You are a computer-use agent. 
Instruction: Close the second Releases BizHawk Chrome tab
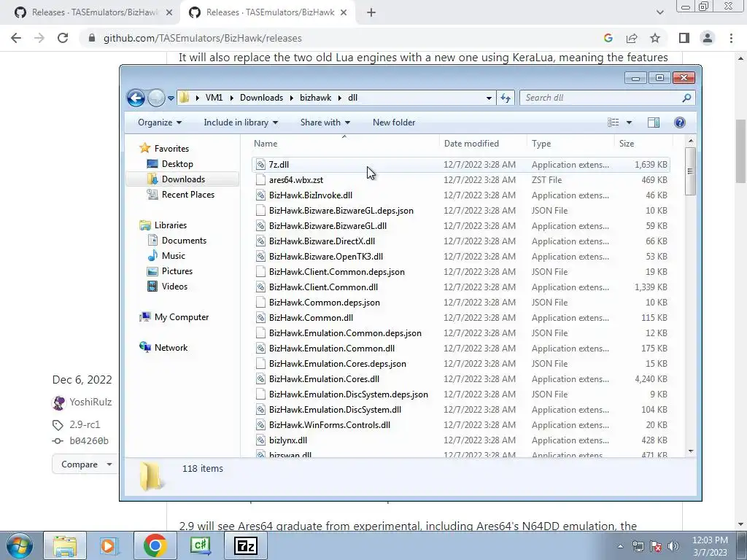344,13
